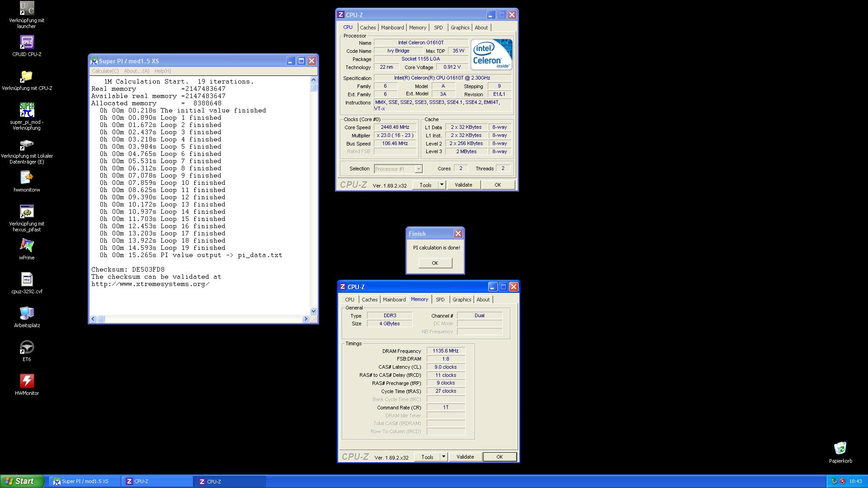
Task: Open Caches tab in upper CPU-Z window
Action: pyautogui.click(x=368, y=28)
